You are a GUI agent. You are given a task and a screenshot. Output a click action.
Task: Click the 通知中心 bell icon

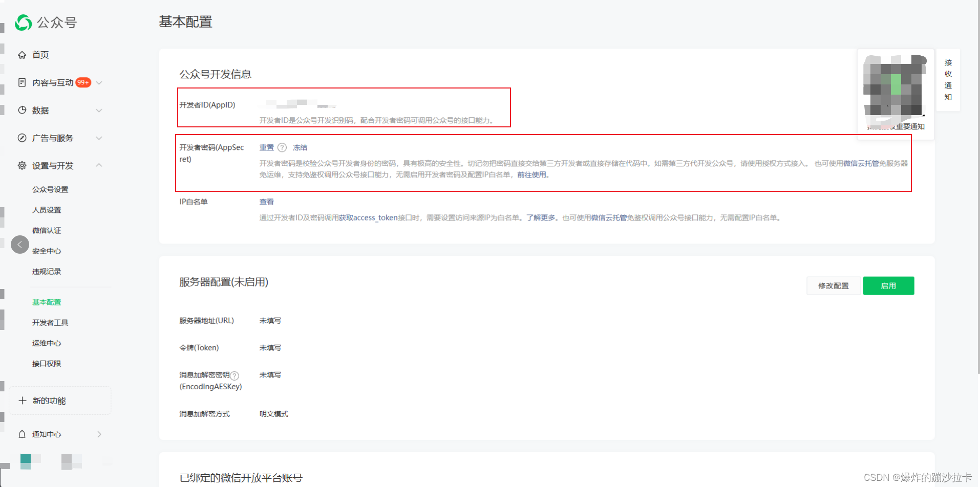(22, 434)
